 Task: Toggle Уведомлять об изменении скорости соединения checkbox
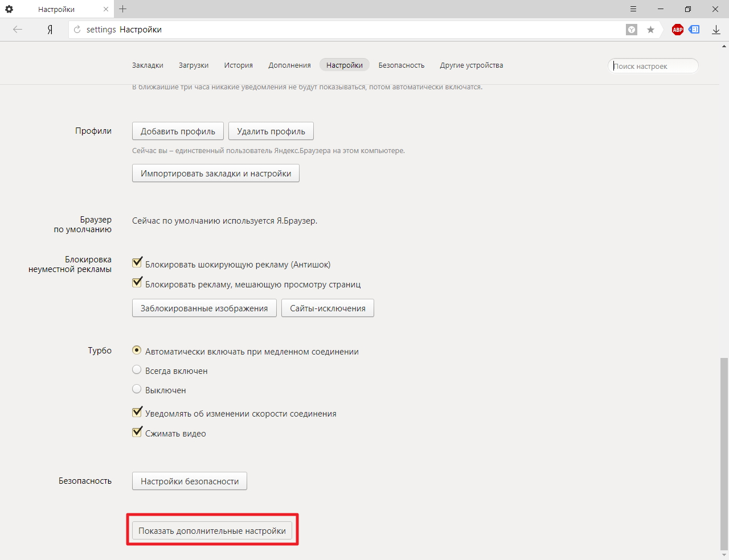137,412
